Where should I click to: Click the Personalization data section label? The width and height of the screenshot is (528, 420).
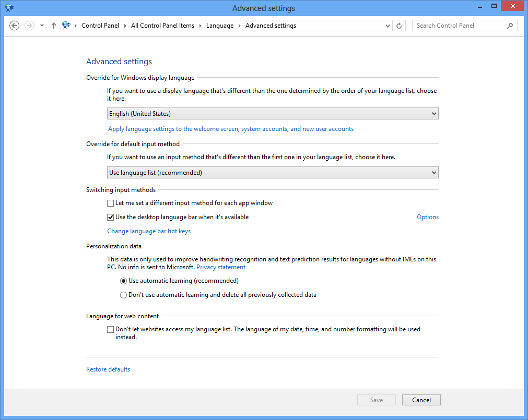114,246
